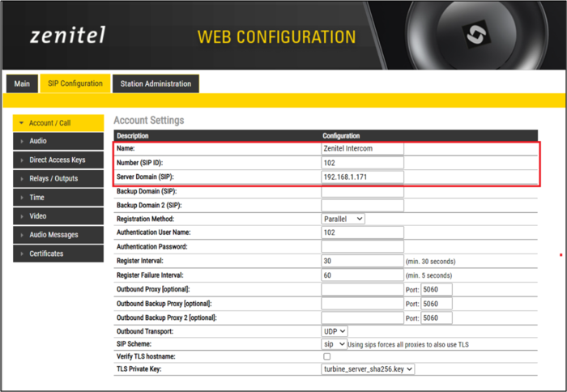The image size is (567, 392).
Task: Click the WEB CONFIGURATION banner title
Action: 277,37
